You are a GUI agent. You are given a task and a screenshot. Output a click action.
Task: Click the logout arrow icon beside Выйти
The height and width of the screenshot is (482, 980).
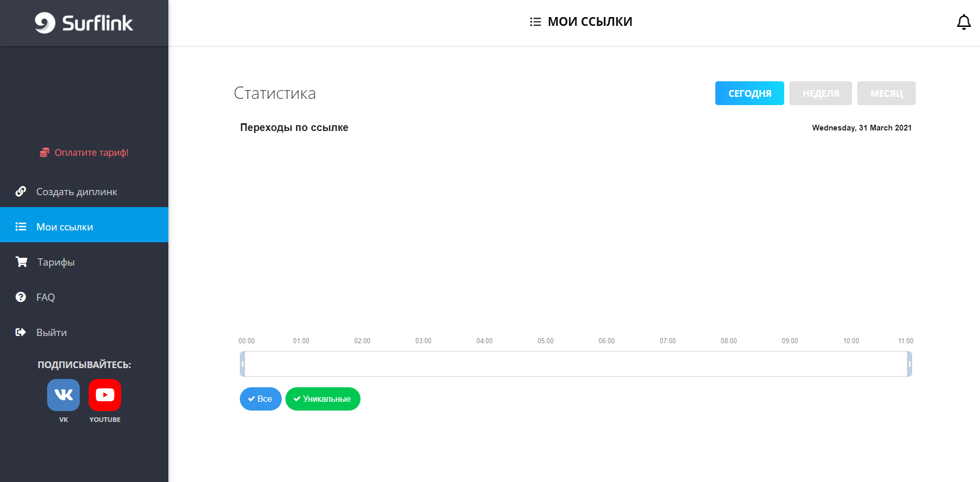click(21, 332)
